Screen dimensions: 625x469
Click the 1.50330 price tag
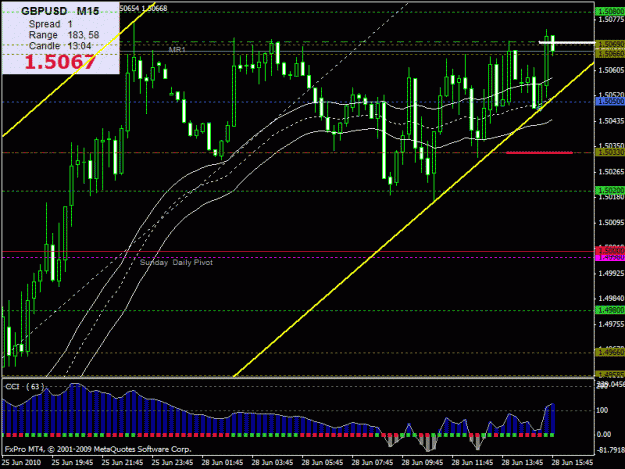click(x=610, y=153)
